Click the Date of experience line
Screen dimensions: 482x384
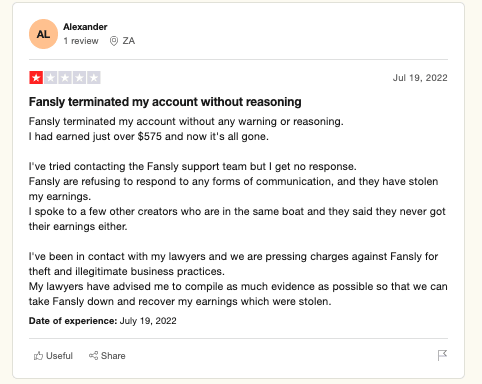[103, 321]
